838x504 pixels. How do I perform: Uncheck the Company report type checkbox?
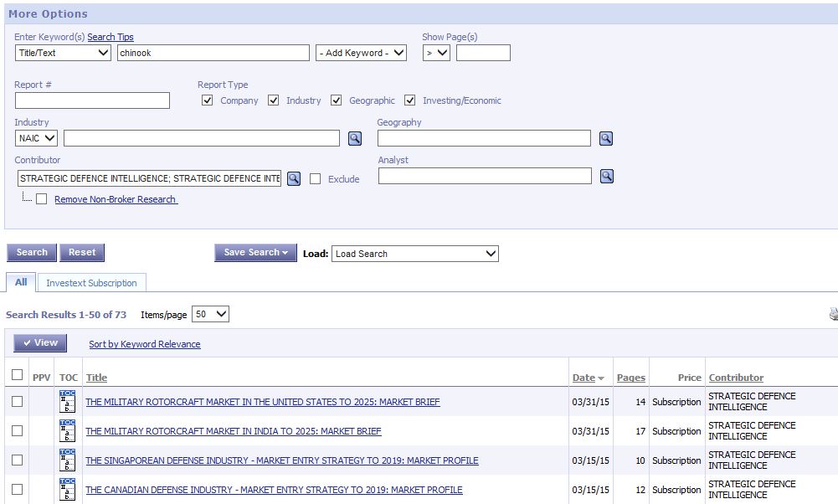tap(207, 100)
